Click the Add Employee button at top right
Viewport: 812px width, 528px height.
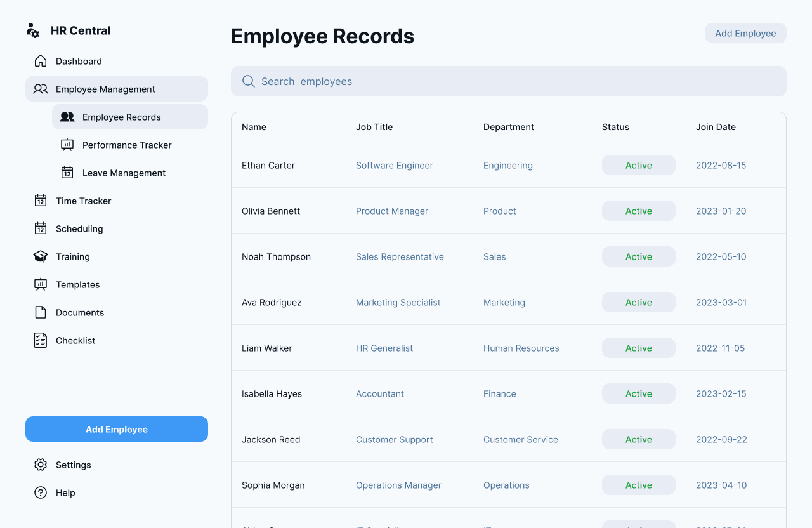[x=745, y=33]
